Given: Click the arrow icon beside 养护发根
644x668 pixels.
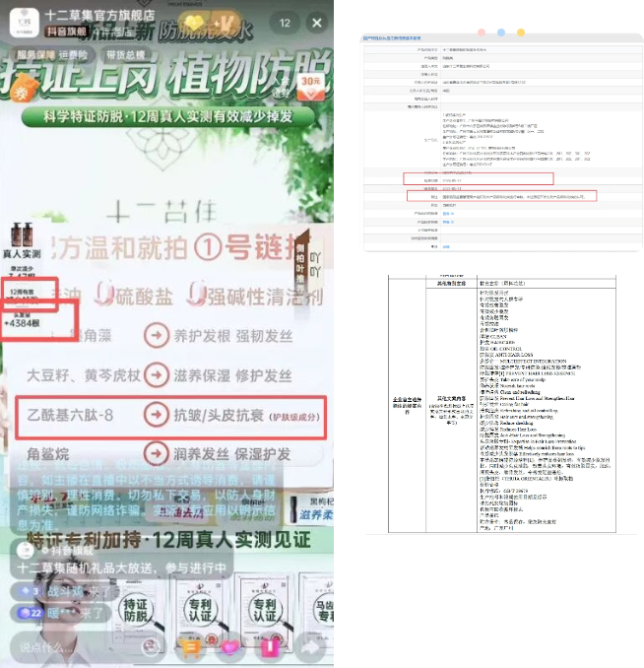Looking at the screenshot, I should click(x=156, y=336).
